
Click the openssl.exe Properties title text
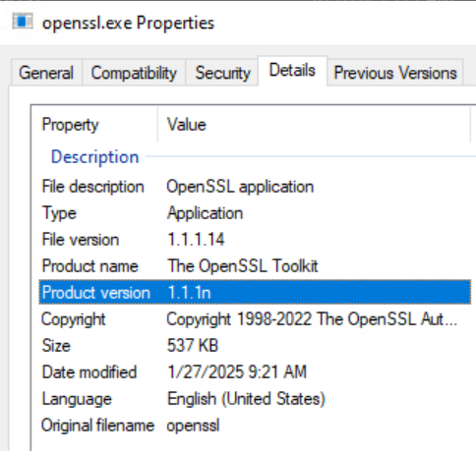128,24
